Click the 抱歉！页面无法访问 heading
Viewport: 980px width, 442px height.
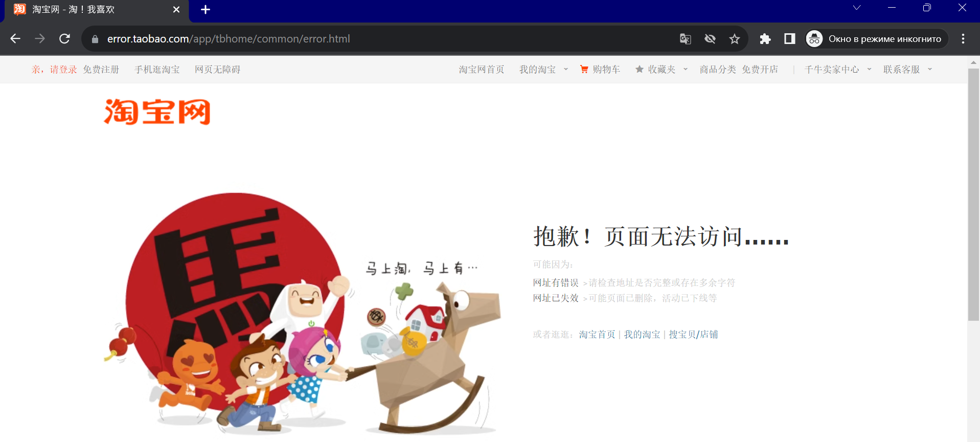point(661,237)
